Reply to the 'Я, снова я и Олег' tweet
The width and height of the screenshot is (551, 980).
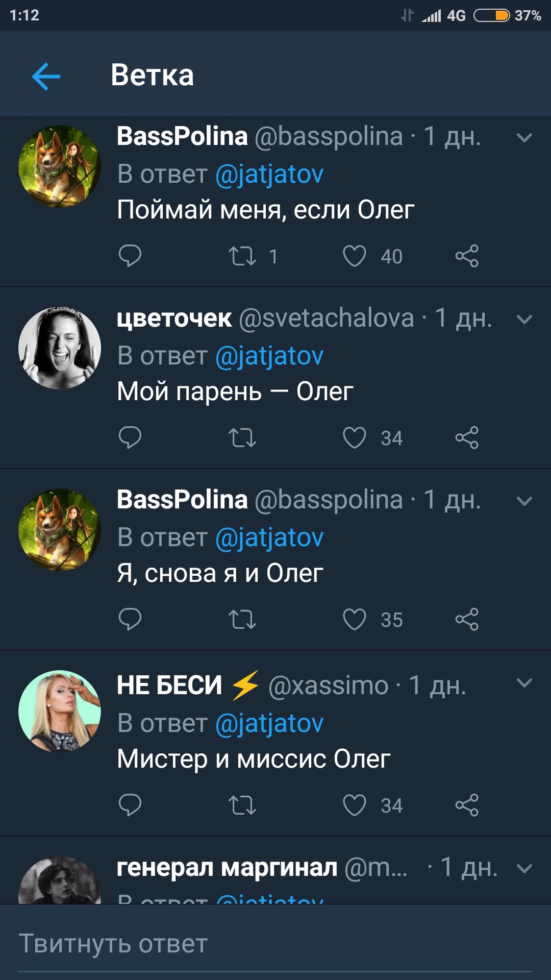click(130, 619)
